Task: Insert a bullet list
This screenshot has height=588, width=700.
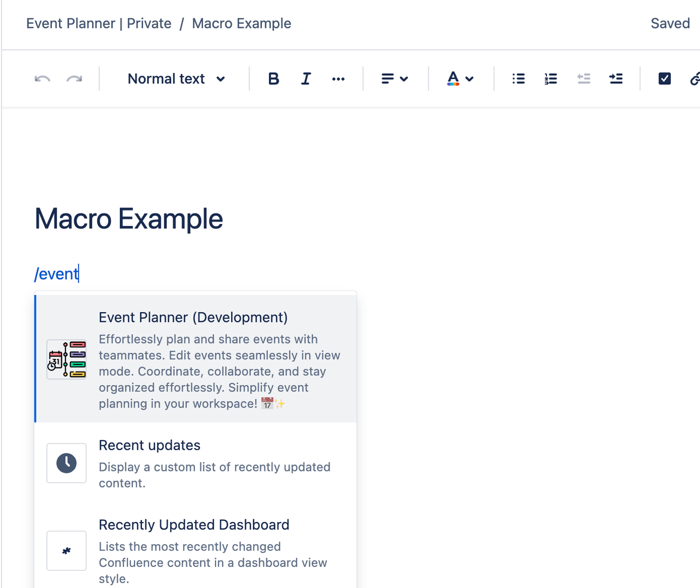Action: (518, 79)
